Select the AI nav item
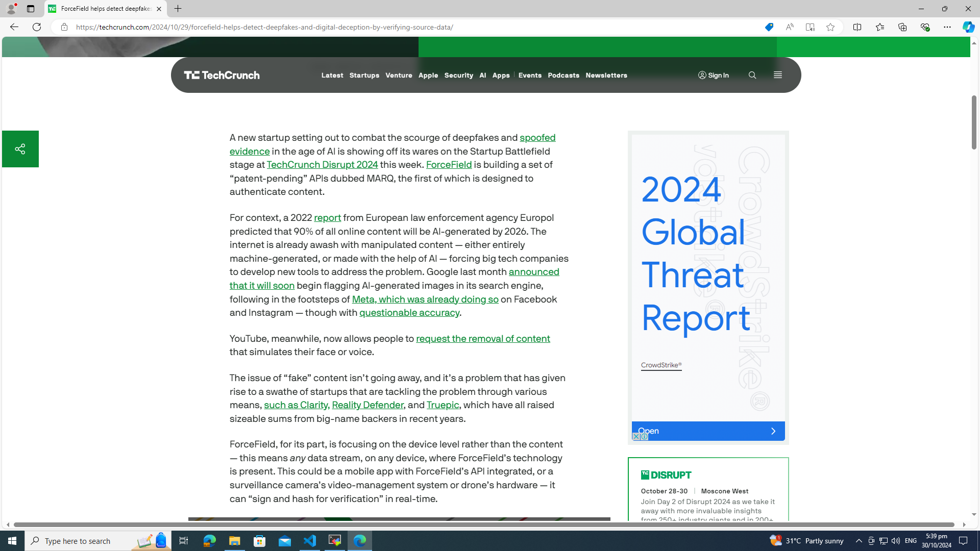980x551 pixels. coord(482,76)
